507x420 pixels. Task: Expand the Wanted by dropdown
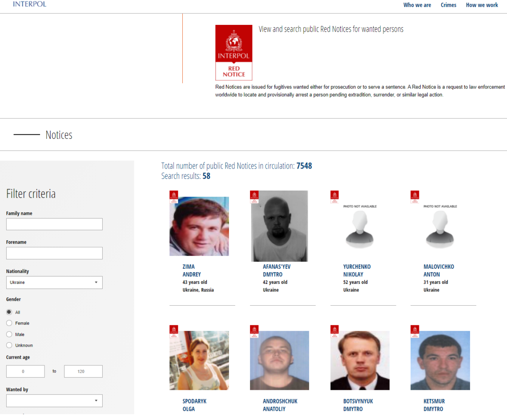click(54, 400)
